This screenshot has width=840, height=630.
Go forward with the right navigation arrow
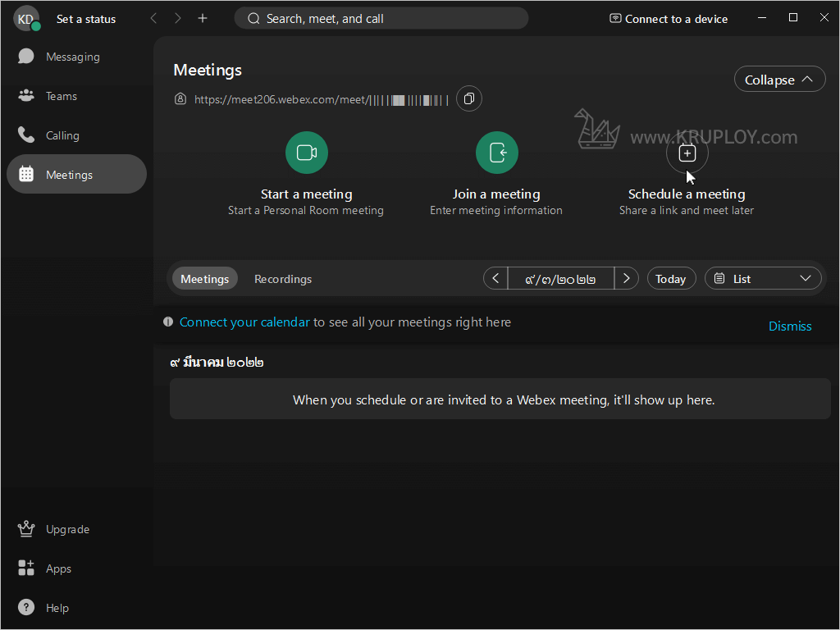[178, 19]
